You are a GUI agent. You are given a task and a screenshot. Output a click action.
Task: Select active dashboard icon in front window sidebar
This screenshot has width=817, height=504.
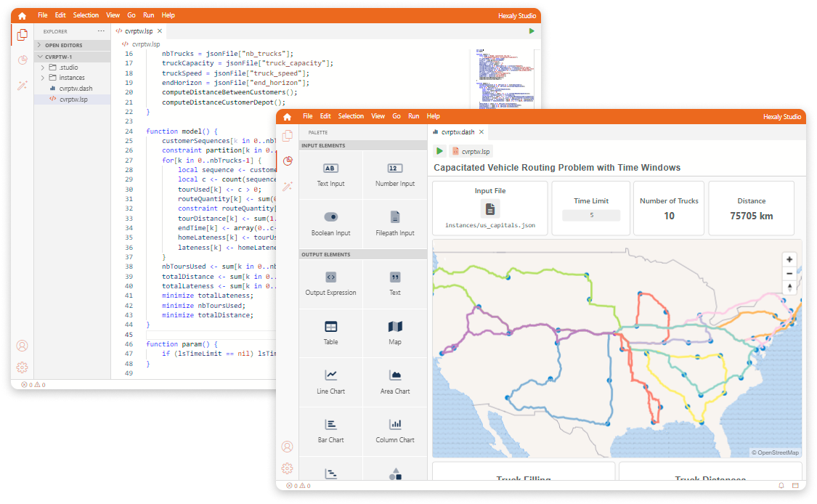point(288,160)
